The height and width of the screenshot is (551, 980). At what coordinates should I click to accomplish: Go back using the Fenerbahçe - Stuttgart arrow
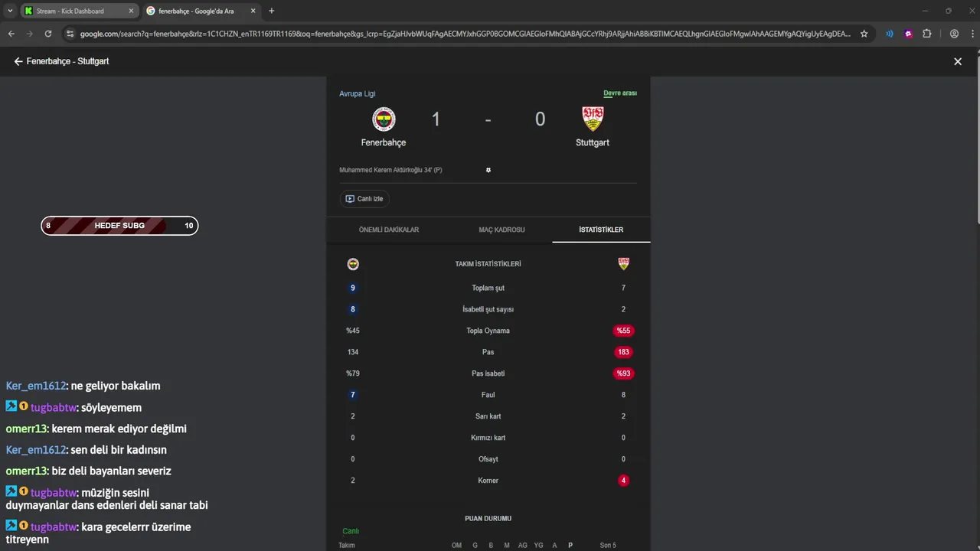pos(18,61)
